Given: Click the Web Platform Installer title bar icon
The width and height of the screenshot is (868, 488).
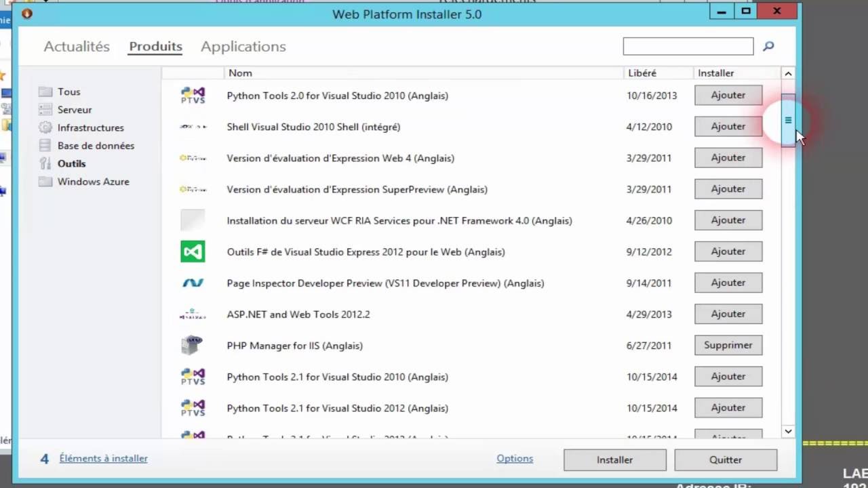Looking at the screenshot, I should (x=27, y=14).
